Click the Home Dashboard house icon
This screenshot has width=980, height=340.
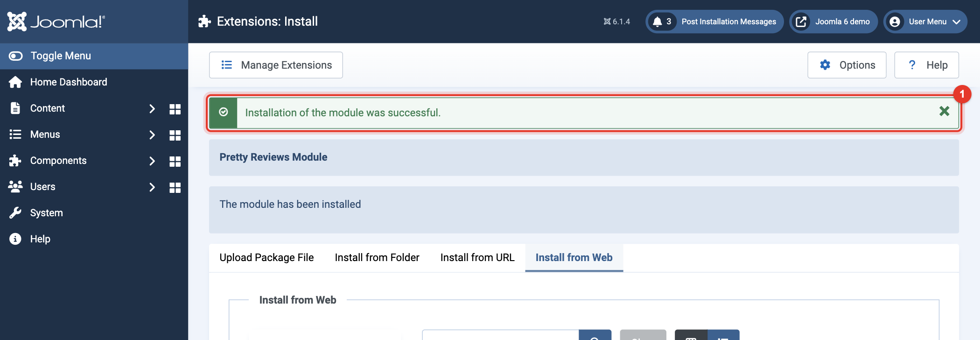[15, 82]
